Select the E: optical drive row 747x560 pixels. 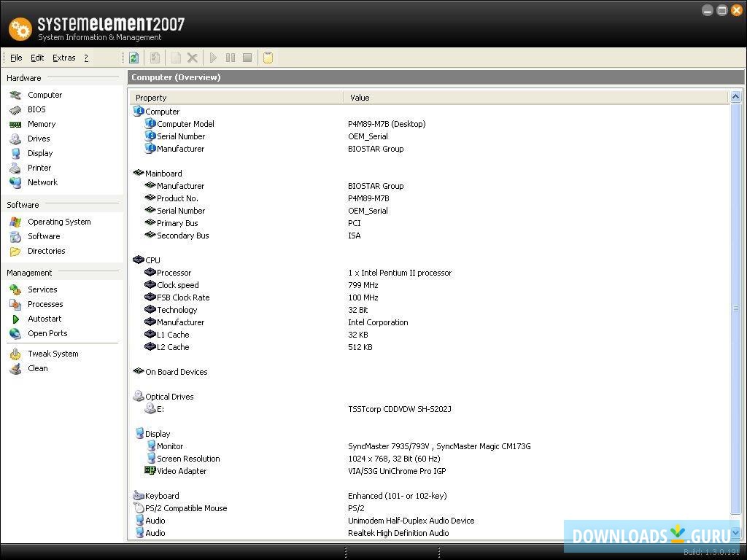[x=160, y=409]
